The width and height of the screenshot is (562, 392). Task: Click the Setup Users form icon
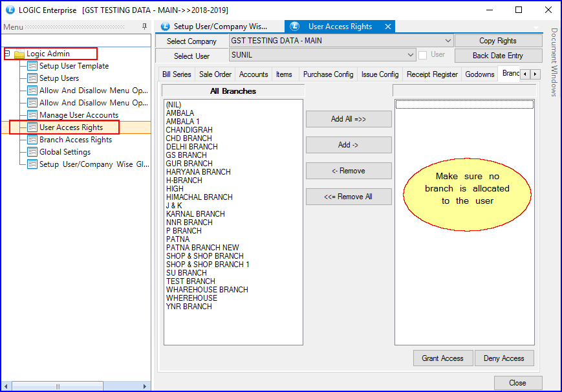pyautogui.click(x=32, y=78)
